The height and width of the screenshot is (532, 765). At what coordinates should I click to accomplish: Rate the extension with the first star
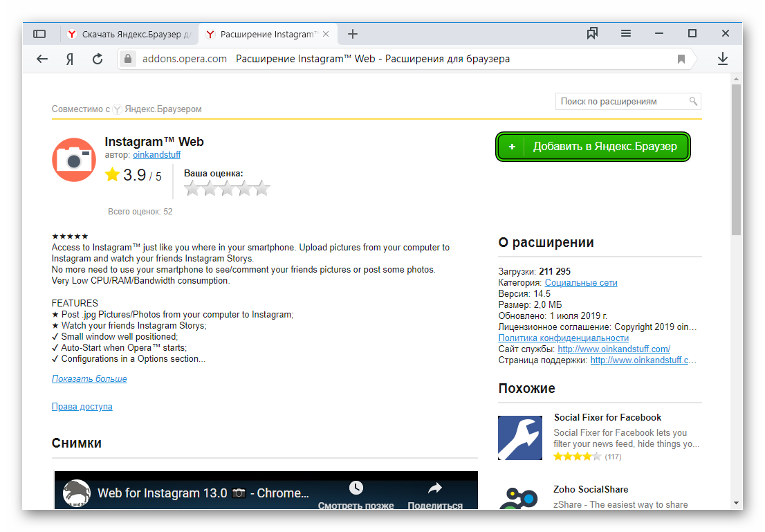(x=192, y=188)
